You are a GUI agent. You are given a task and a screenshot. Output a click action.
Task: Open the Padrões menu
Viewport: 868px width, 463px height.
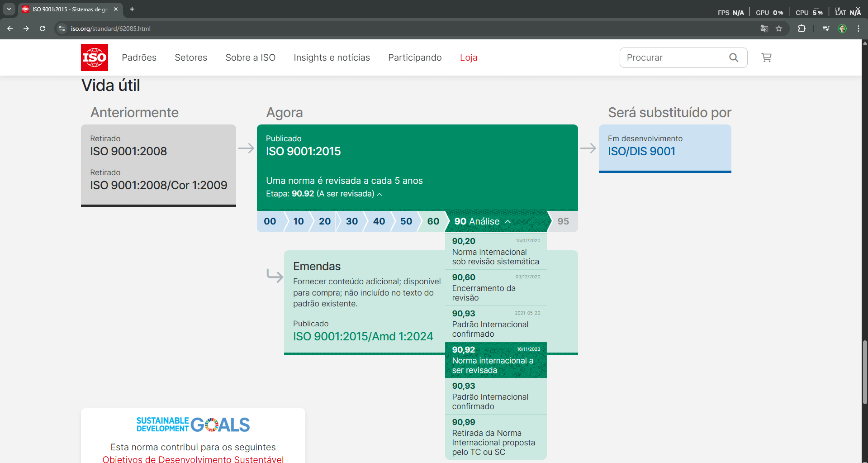click(x=139, y=57)
